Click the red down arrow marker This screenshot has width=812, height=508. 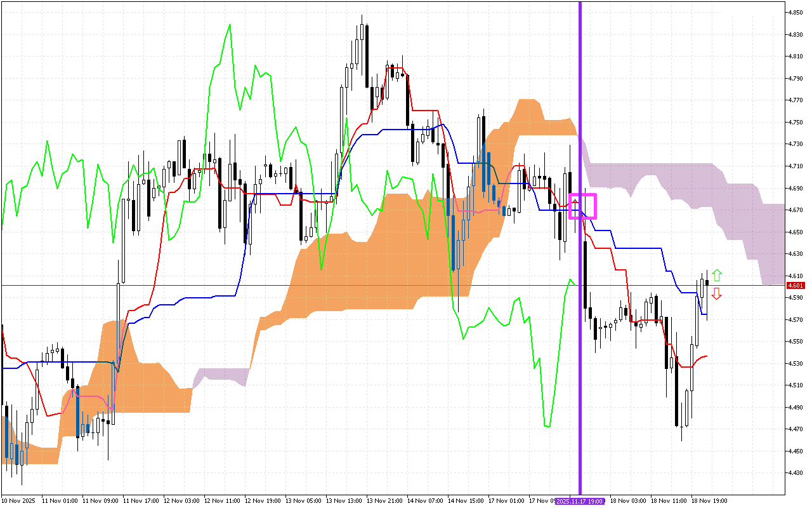717,293
